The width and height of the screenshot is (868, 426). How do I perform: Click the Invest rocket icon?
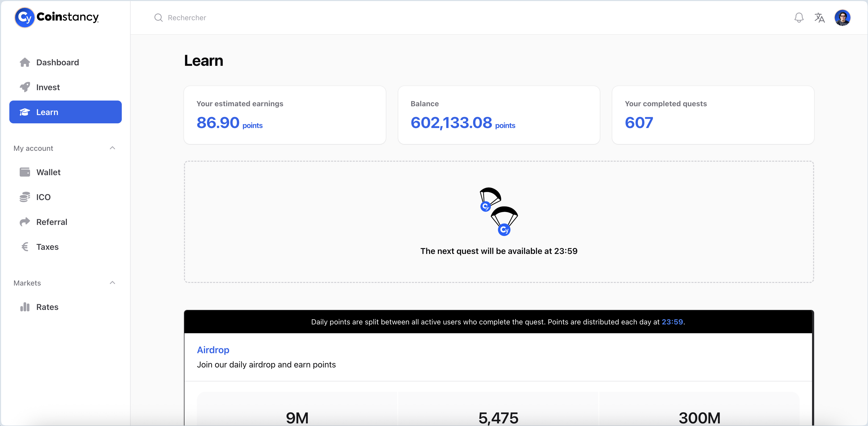pos(25,87)
